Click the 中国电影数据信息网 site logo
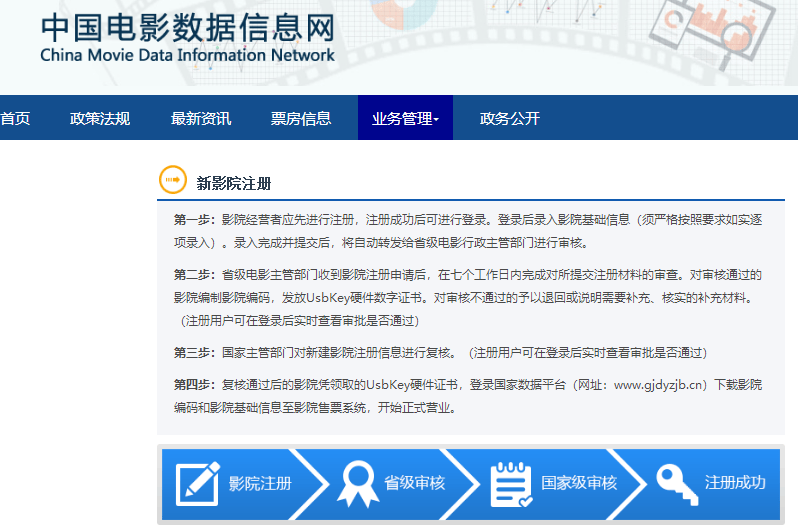This screenshot has height=532, width=798. (x=187, y=37)
